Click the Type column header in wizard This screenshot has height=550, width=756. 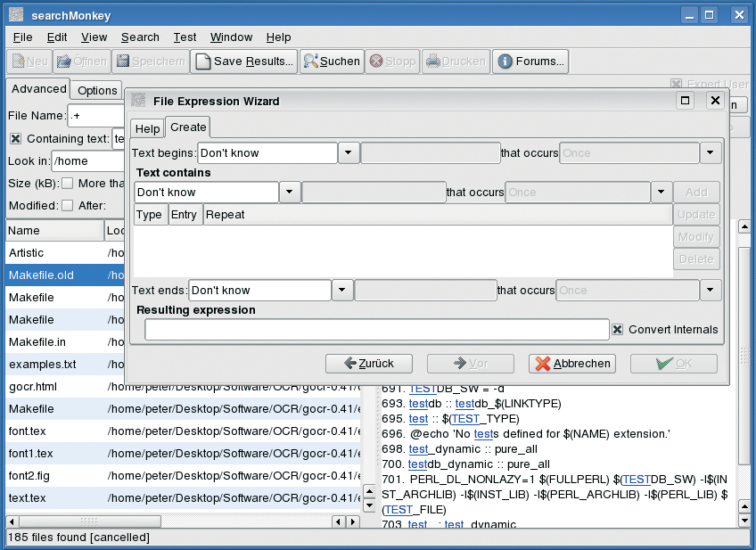[151, 215]
